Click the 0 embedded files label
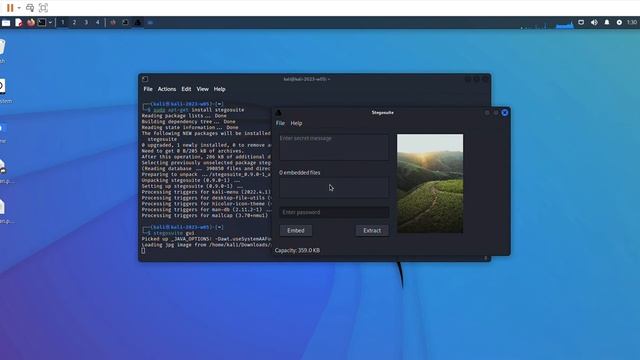 (x=300, y=173)
